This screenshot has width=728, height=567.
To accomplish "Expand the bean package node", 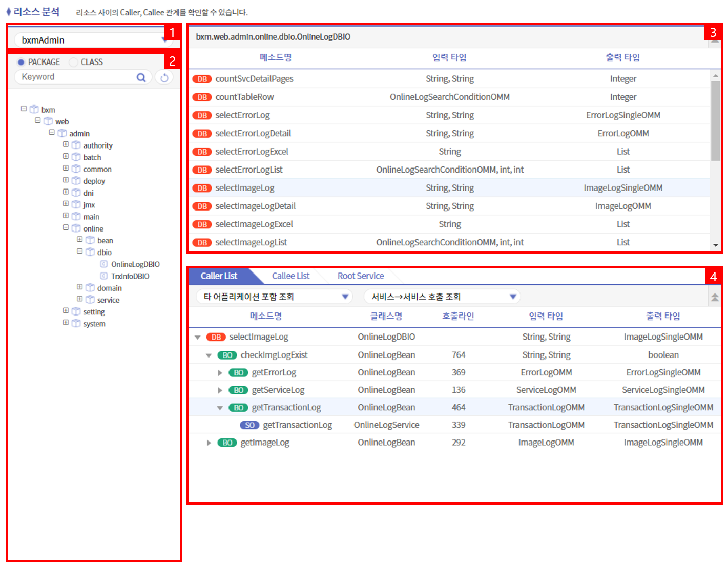I will click(79, 239).
